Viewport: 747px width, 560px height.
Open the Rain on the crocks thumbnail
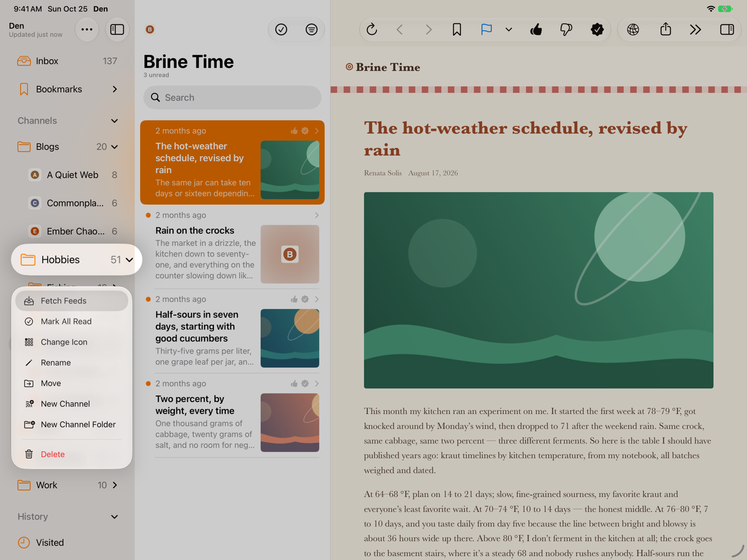tap(290, 254)
